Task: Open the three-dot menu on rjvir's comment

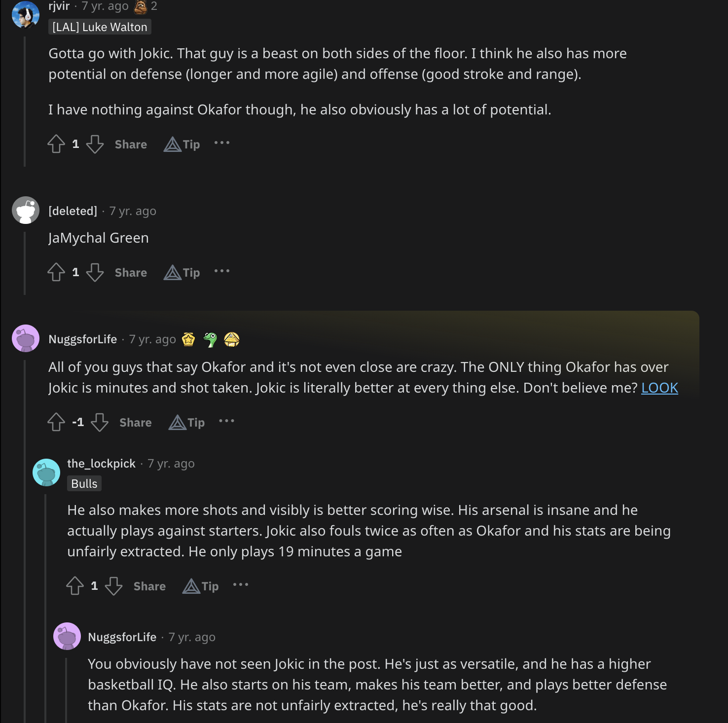Action: tap(222, 143)
